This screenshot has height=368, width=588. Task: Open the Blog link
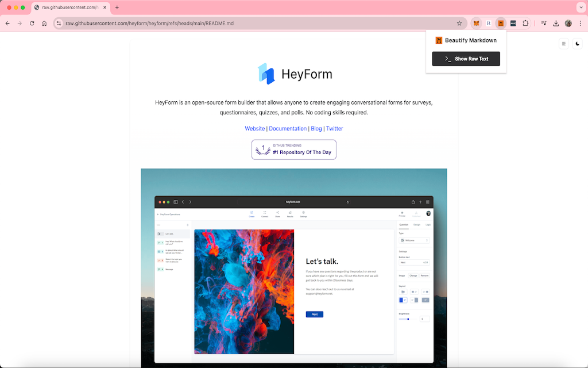pyautogui.click(x=316, y=128)
